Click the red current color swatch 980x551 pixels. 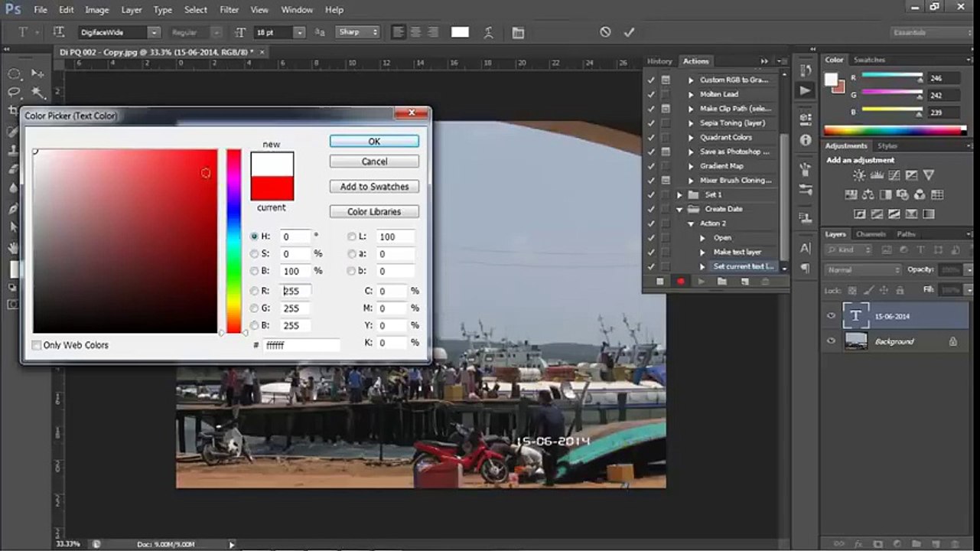[272, 188]
